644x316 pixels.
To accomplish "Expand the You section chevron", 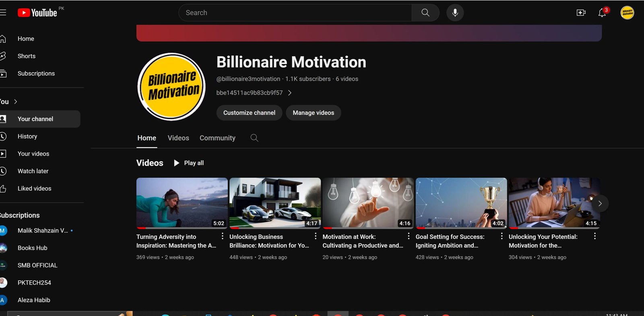I will (16, 101).
